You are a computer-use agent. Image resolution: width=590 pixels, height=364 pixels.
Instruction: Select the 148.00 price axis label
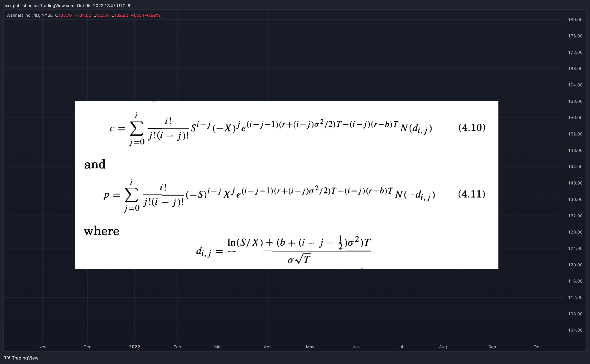[x=575, y=150]
